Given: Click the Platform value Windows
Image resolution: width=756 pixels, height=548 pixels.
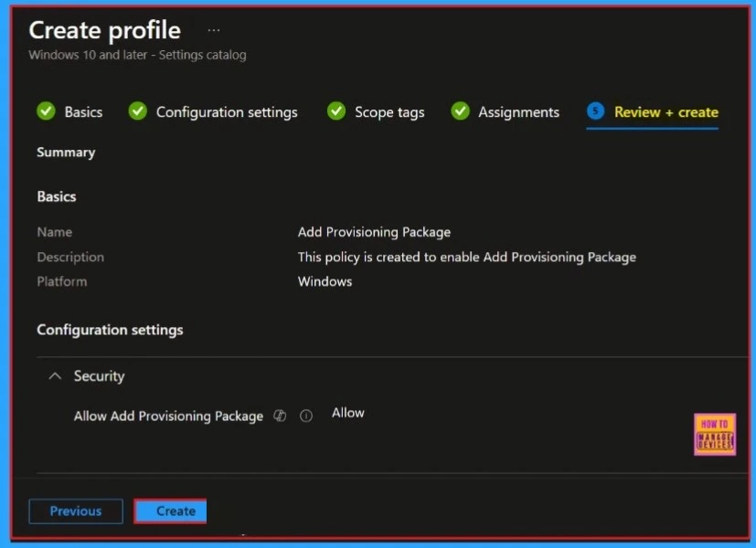Looking at the screenshot, I should [325, 281].
